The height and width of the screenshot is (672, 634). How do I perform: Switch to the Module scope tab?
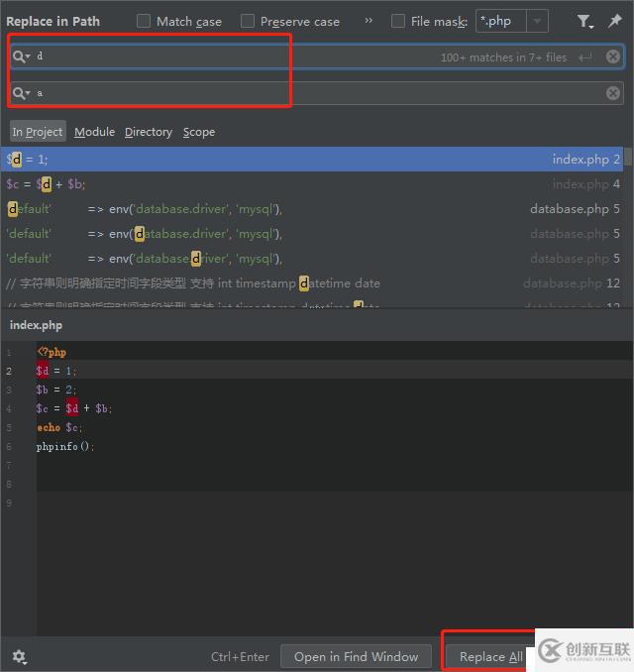pos(95,132)
